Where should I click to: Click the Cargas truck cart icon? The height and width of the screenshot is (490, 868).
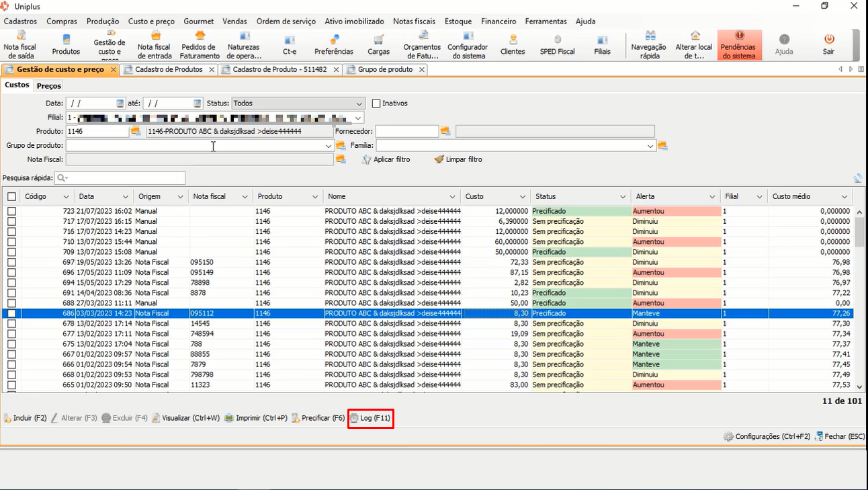[379, 44]
